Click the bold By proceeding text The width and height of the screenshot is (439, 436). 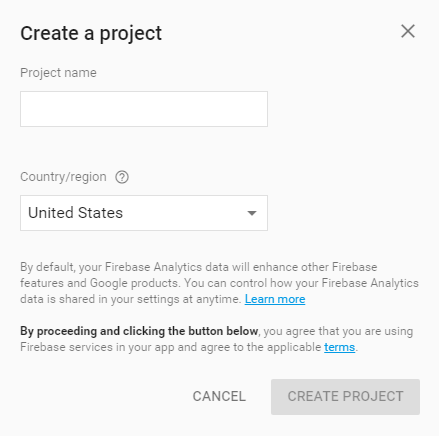139,331
